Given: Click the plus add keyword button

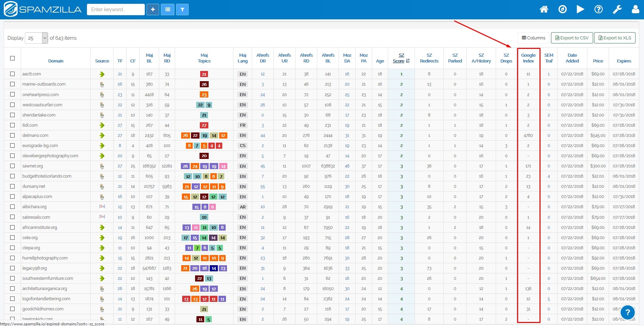Looking at the screenshot, I should (x=153, y=10).
